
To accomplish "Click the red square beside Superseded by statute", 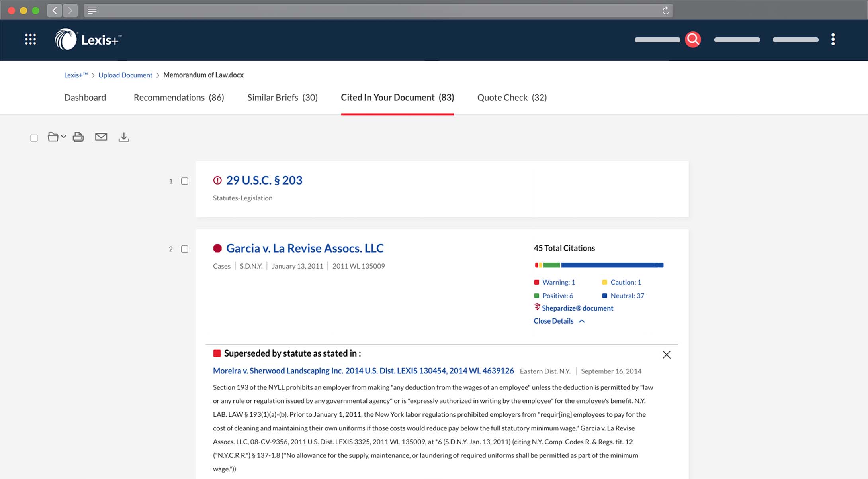I will (x=217, y=353).
